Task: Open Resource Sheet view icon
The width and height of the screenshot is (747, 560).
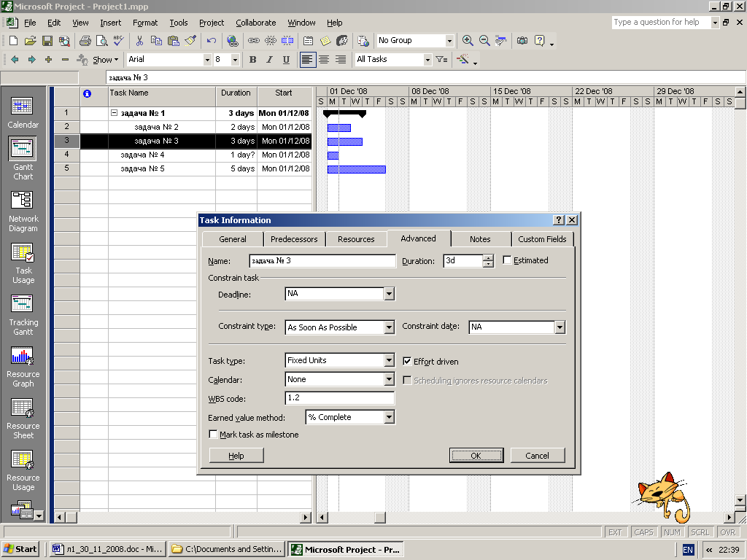Action: pyautogui.click(x=23, y=419)
